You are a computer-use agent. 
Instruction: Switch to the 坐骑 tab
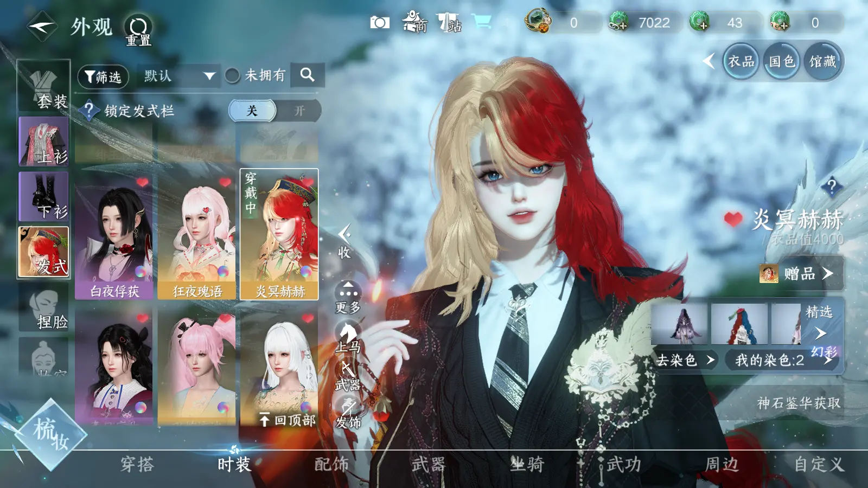(527, 464)
